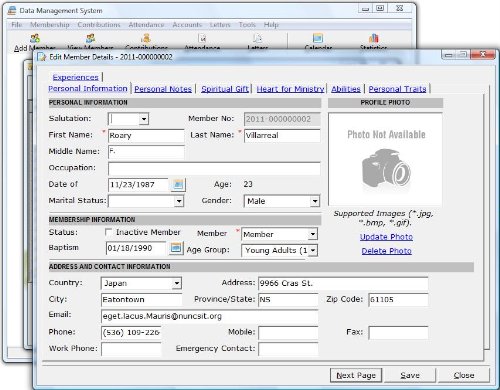Open the Membership menu
The width and height of the screenshot is (500, 390).
click(50, 25)
